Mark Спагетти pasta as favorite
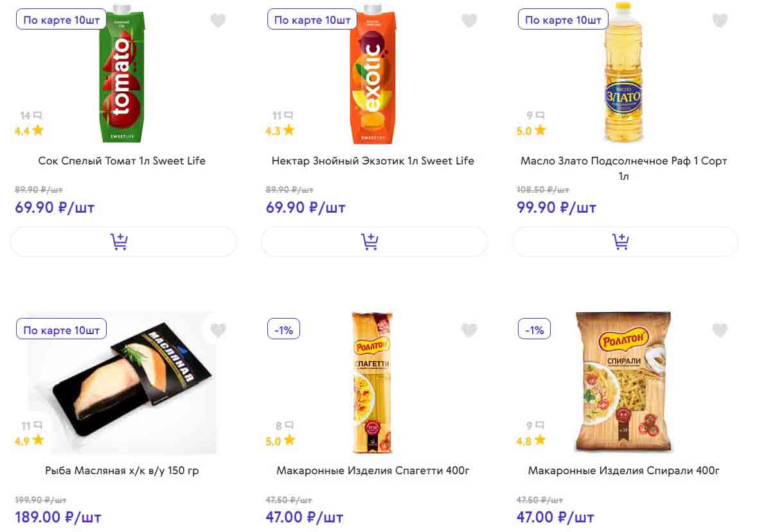Screen dimensions: 757x532 pos(469,330)
